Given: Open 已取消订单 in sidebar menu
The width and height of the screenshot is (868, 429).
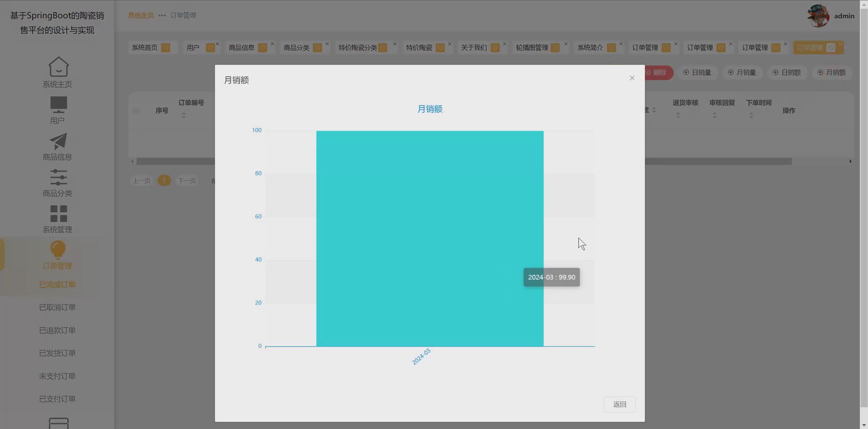Looking at the screenshot, I should pyautogui.click(x=57, y=307).
